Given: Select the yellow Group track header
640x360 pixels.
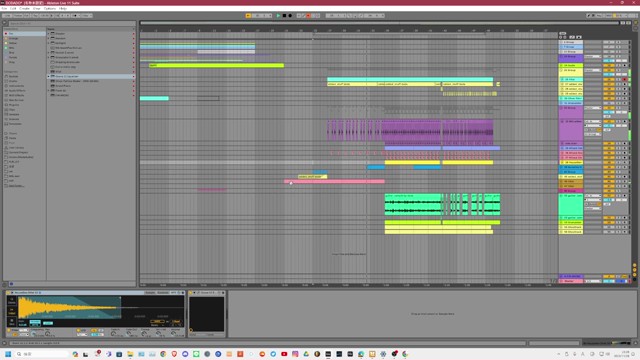Looking at the screenshot, I should 571,72.
